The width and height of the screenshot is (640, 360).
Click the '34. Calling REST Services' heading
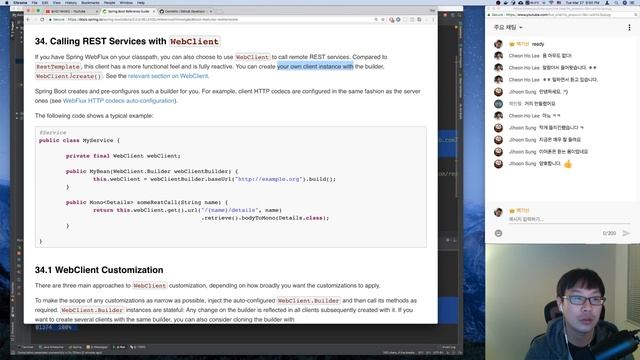[127, 41]
